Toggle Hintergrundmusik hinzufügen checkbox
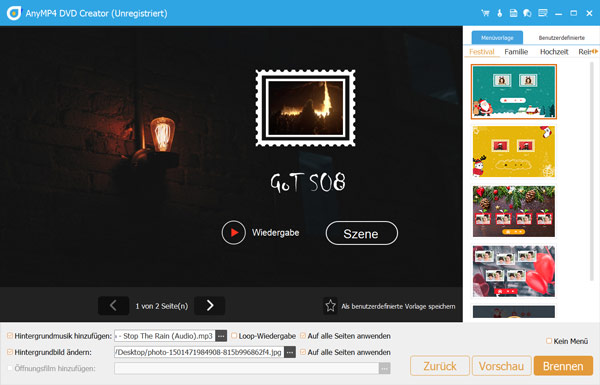Viewport: 600px width, 385px height. click(10, 336)
